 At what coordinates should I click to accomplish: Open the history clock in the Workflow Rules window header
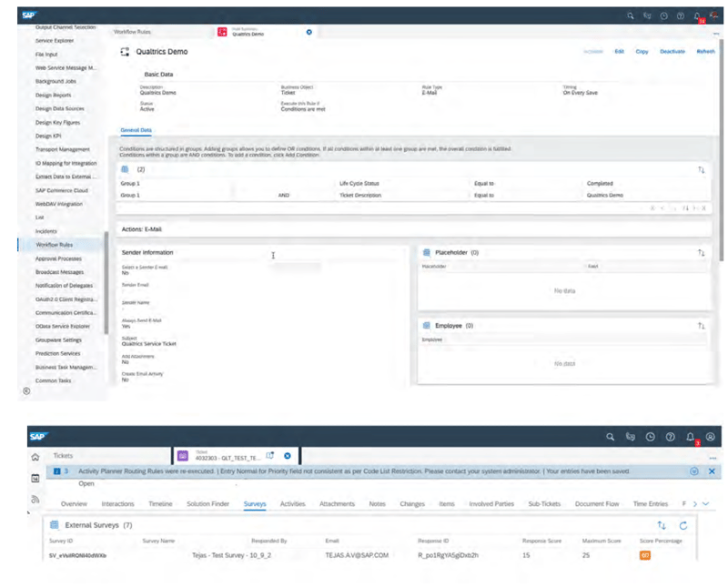(664, 15)
